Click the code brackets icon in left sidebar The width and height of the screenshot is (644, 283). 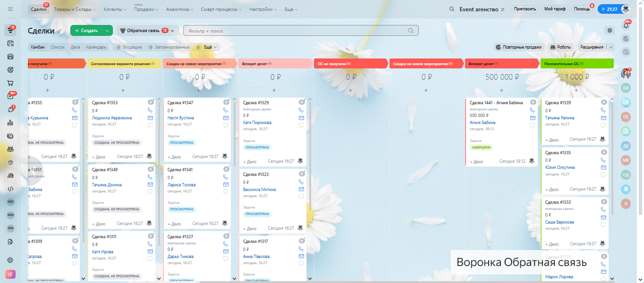click(10, 189)
